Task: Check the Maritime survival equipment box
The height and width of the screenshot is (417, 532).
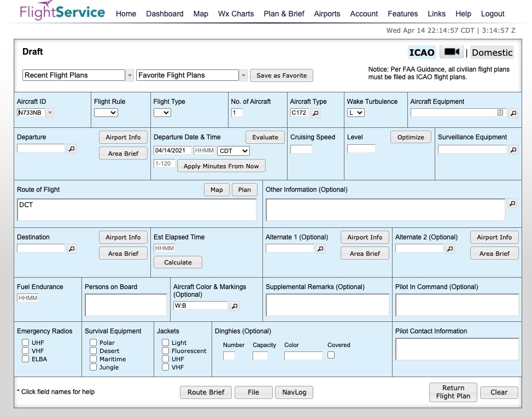Action: tap(93, 359)
